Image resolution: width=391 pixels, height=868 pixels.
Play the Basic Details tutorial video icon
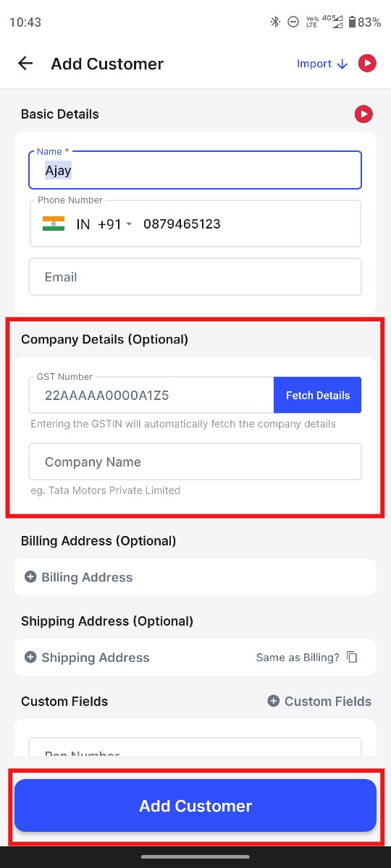[363, 114]
